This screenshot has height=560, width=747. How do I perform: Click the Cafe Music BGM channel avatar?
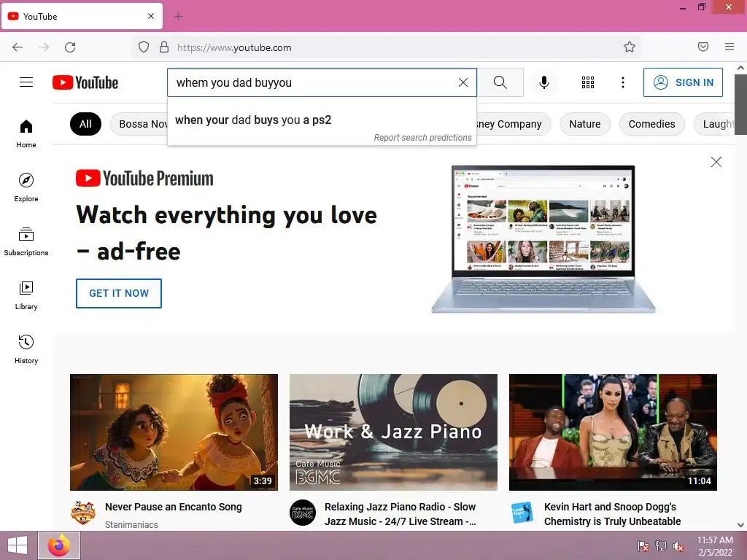coord(303,513)
